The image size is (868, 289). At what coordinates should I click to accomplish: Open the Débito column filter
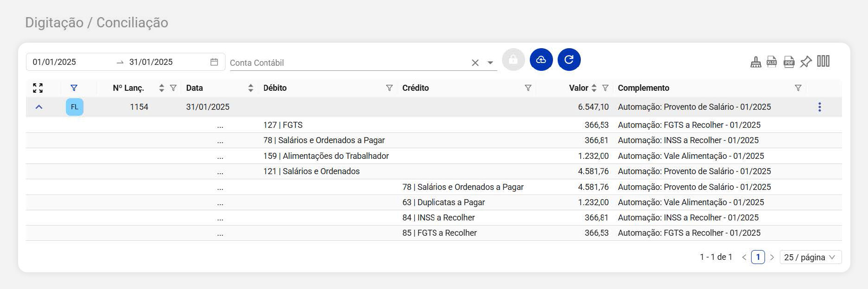389,88
